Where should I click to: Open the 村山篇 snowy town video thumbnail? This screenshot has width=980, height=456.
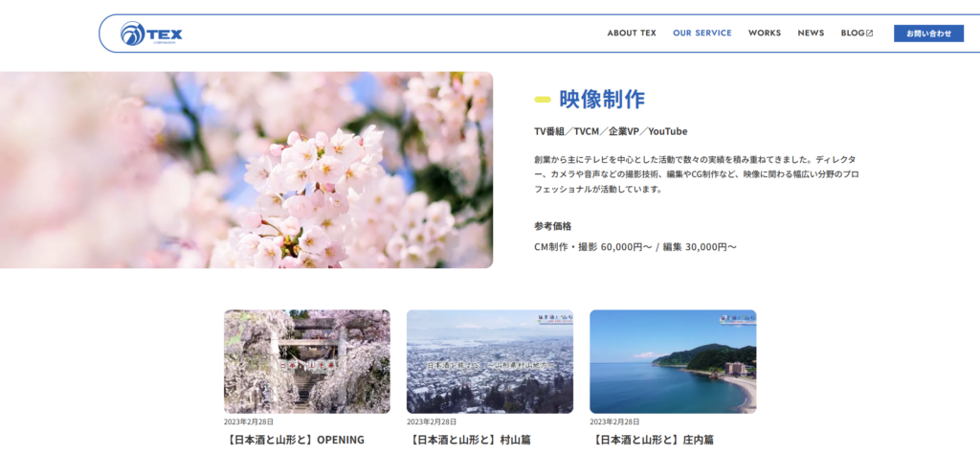489,361
